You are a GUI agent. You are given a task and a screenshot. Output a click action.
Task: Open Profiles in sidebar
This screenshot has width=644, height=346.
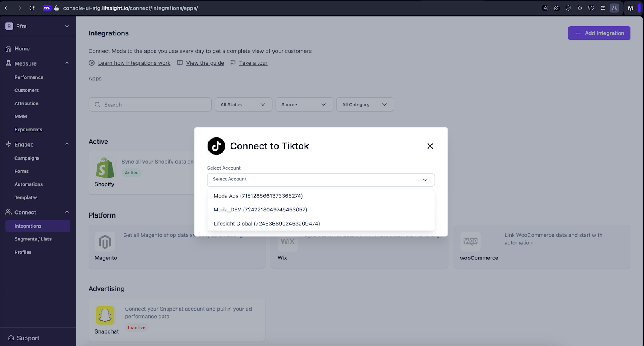click(23, 252)
